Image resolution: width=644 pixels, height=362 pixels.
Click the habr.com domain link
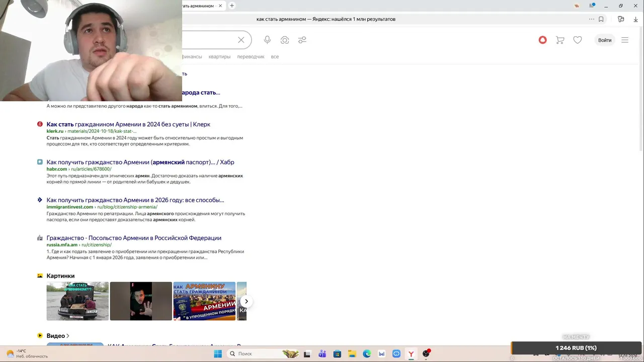pos(56,169)
